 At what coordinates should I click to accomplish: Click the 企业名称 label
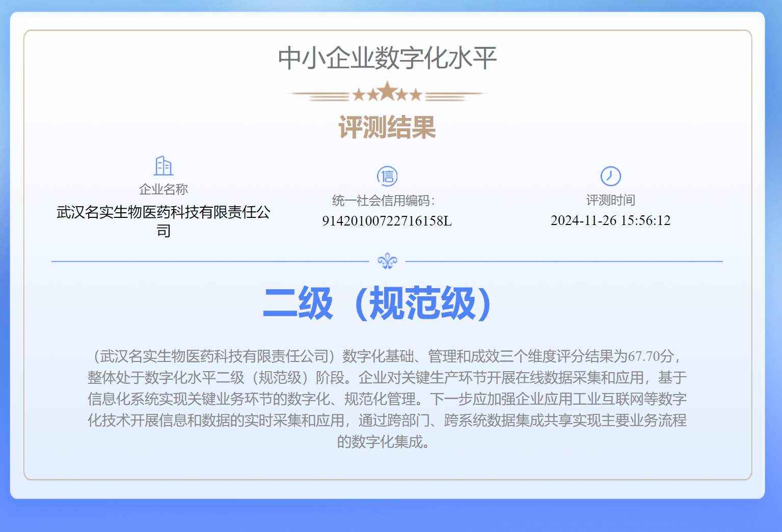[164, 189]
